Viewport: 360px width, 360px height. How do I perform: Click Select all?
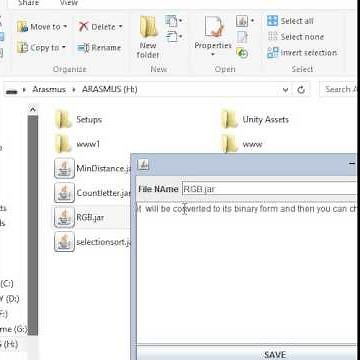pyautogui.click(x=290, y=21)
